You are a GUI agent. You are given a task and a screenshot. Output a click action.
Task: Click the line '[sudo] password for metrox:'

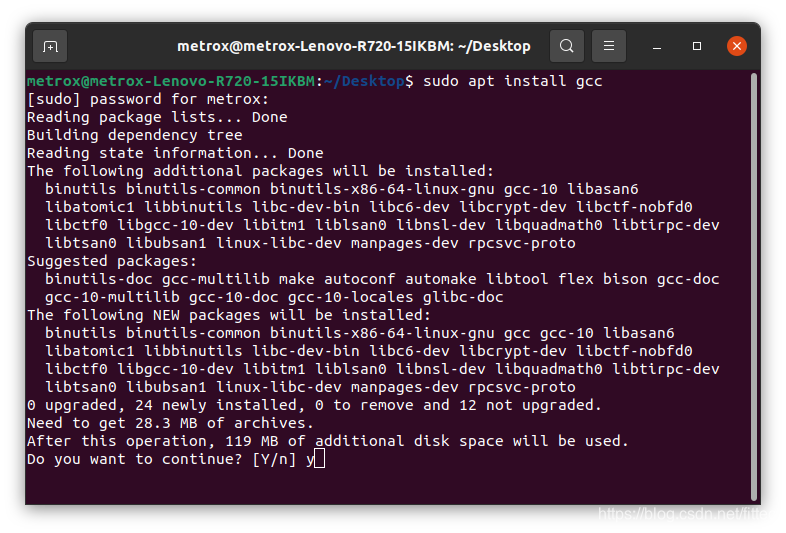click(148, 99)
